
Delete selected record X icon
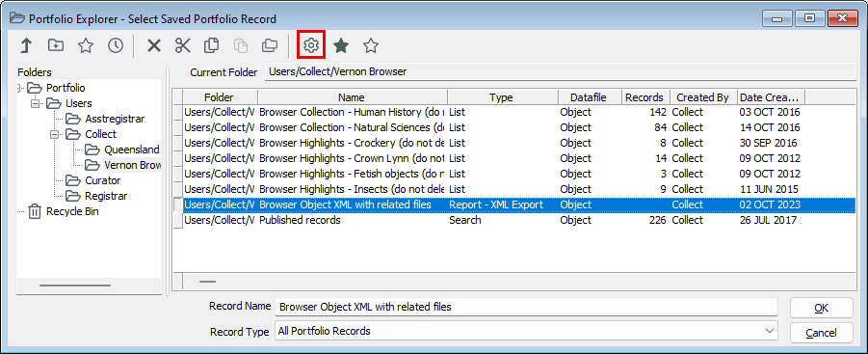[153, 46]
